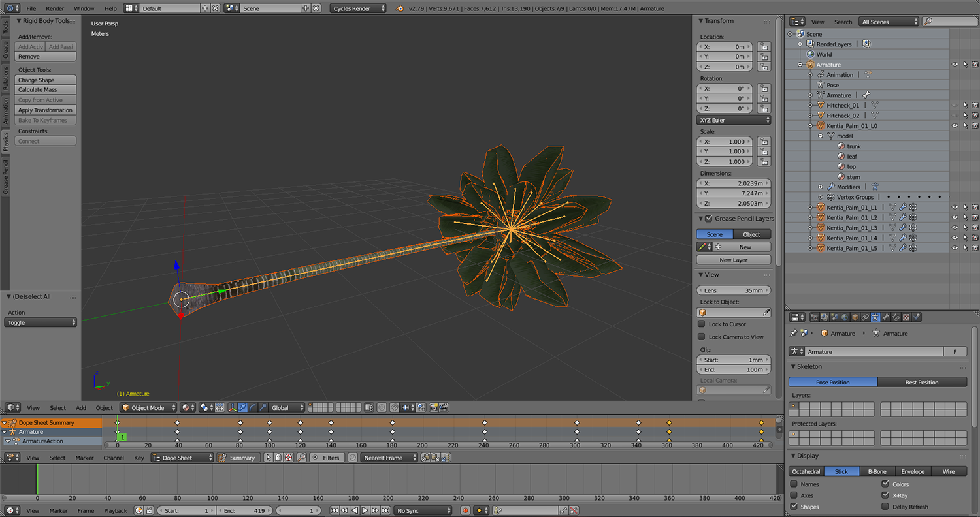Select the Rotate manipulator arc icon
Image resolution: width=980 pixels, height=517 pixels.
tap(253, 407)
